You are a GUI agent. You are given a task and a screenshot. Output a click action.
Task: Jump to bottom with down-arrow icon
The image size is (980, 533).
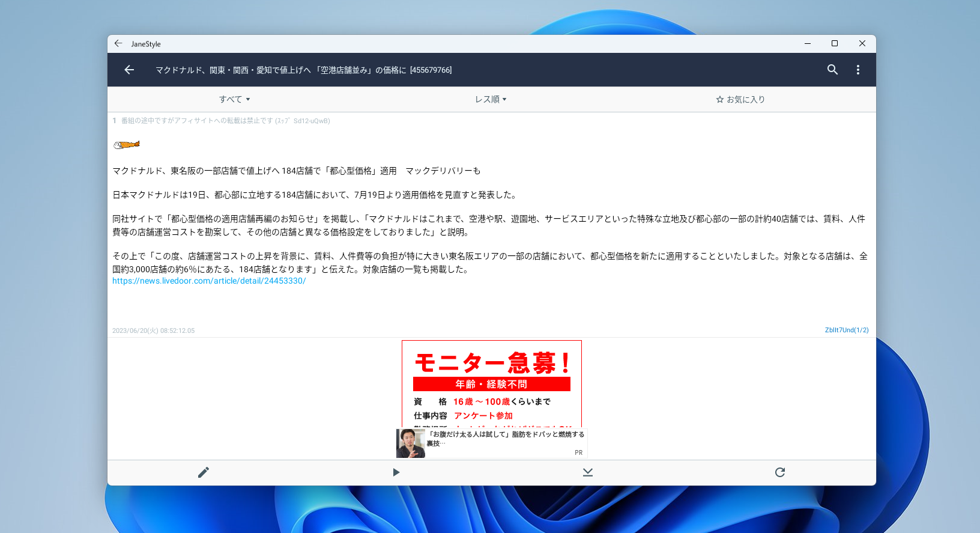588,472
